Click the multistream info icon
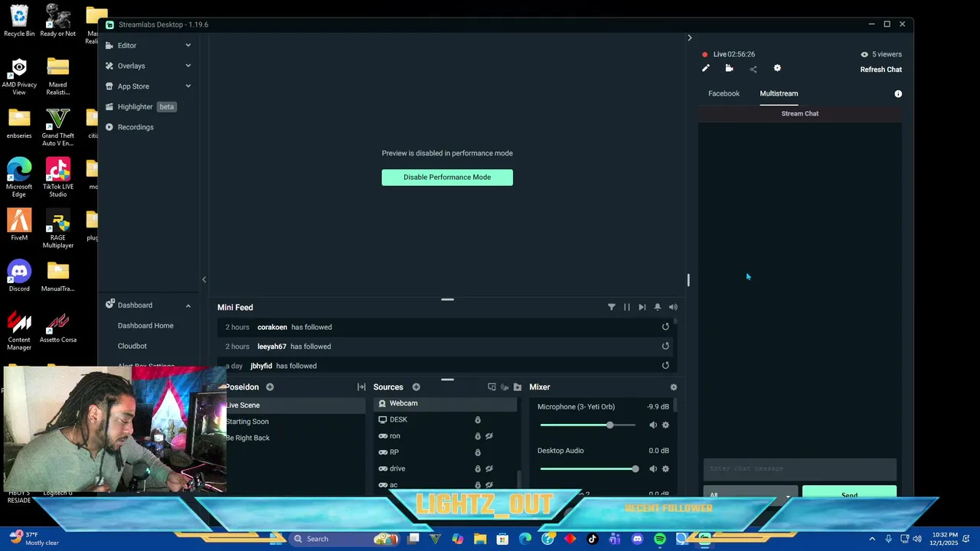The image size is (980, 551). point(898,94)
